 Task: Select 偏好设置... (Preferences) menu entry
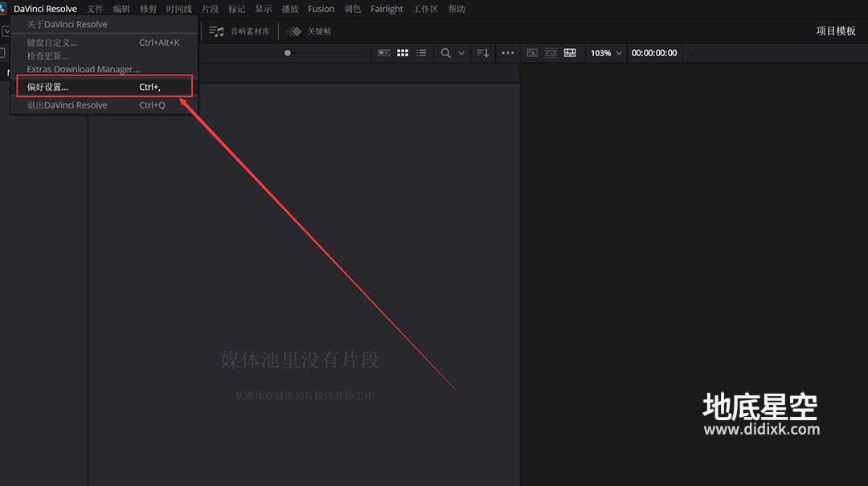[x=104, y=87]
